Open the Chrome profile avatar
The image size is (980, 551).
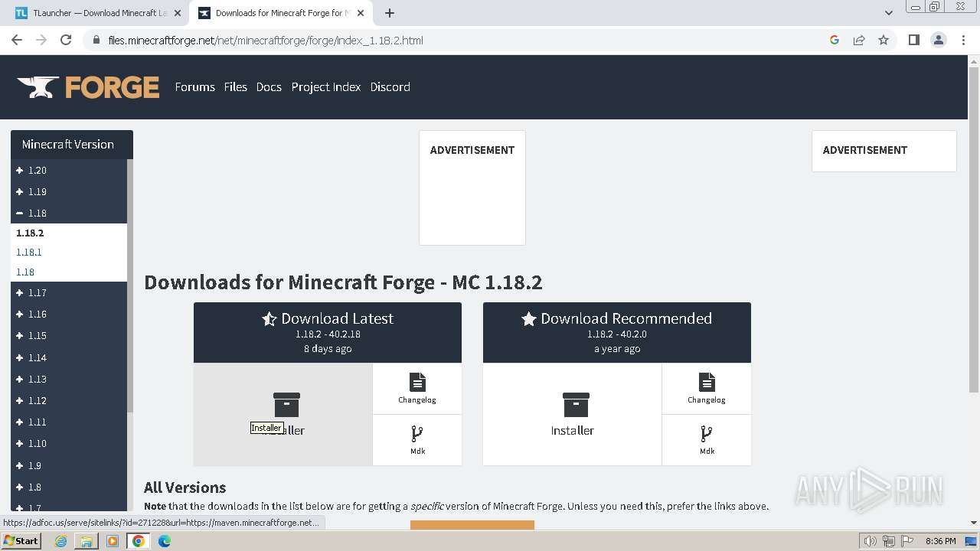tap(938, 40)
